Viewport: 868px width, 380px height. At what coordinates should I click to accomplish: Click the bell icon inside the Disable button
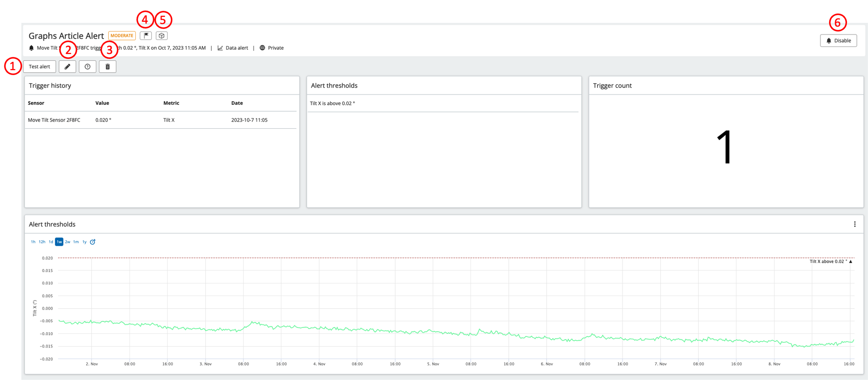[x=829, y=40]
